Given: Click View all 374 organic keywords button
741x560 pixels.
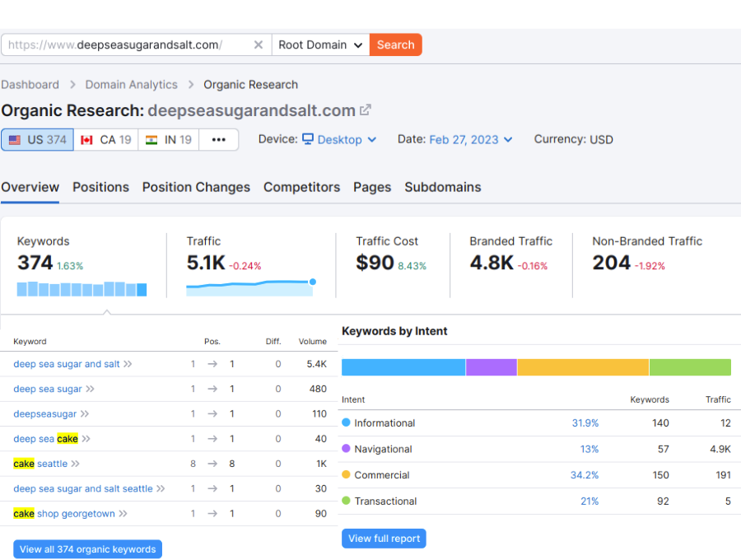Looking at the screenshot, I should pyautogui.click(x=87, y=549).
